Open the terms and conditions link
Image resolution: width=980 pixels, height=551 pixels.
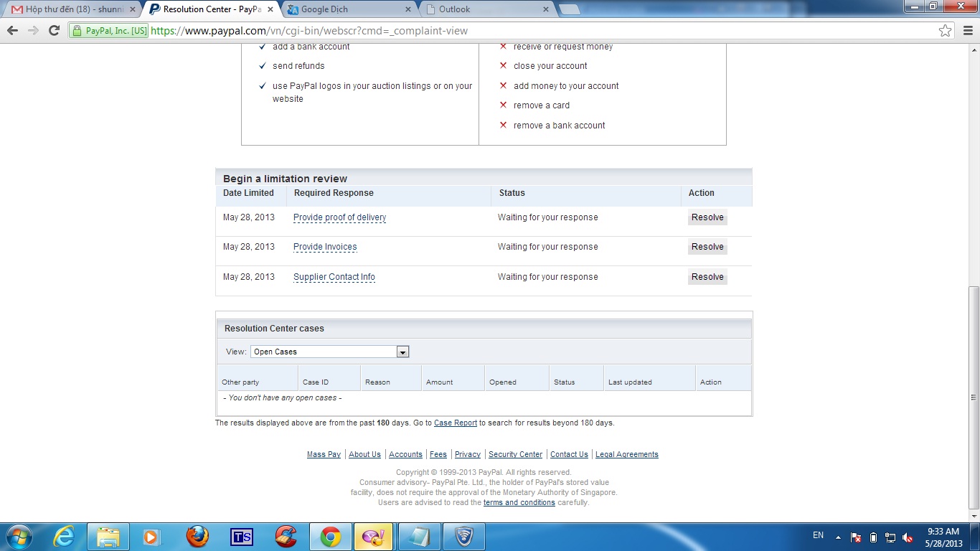click(519, 503)
